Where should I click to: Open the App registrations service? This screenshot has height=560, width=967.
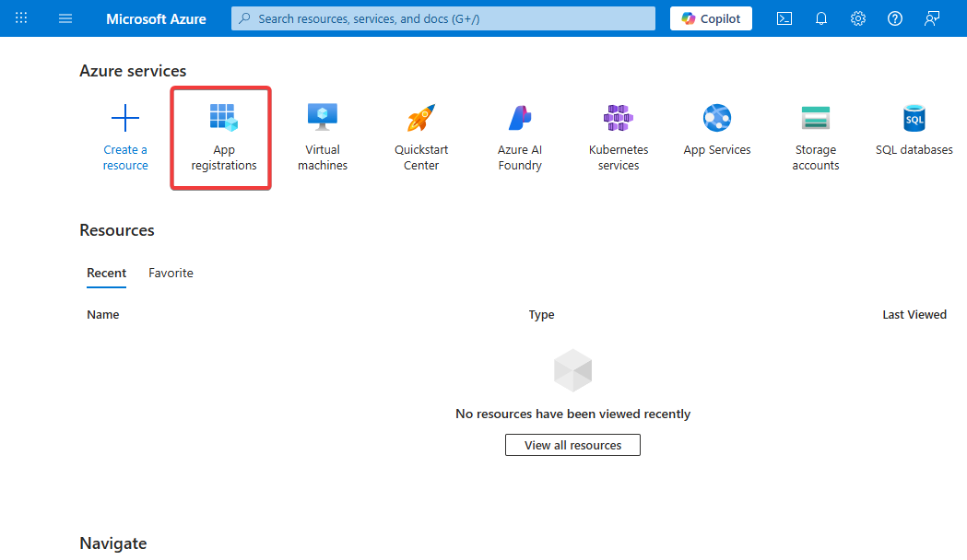223,137
